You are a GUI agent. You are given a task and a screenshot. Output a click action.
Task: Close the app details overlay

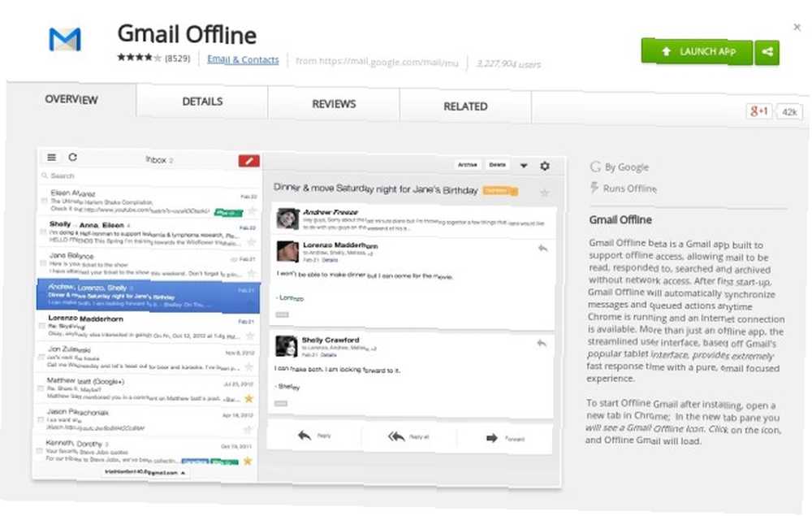[x=797, y=27]
